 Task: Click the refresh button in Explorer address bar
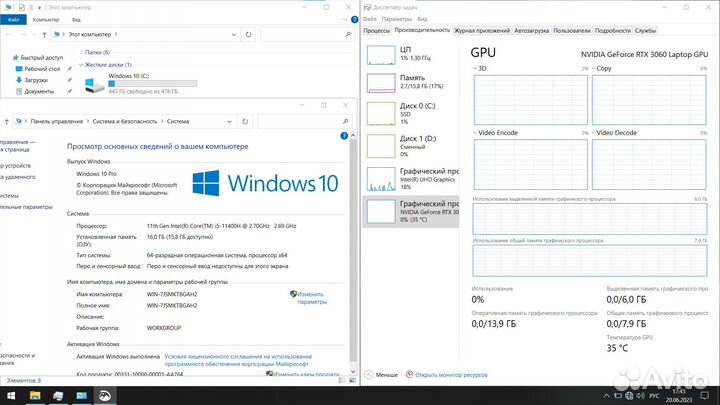[249, 35]
